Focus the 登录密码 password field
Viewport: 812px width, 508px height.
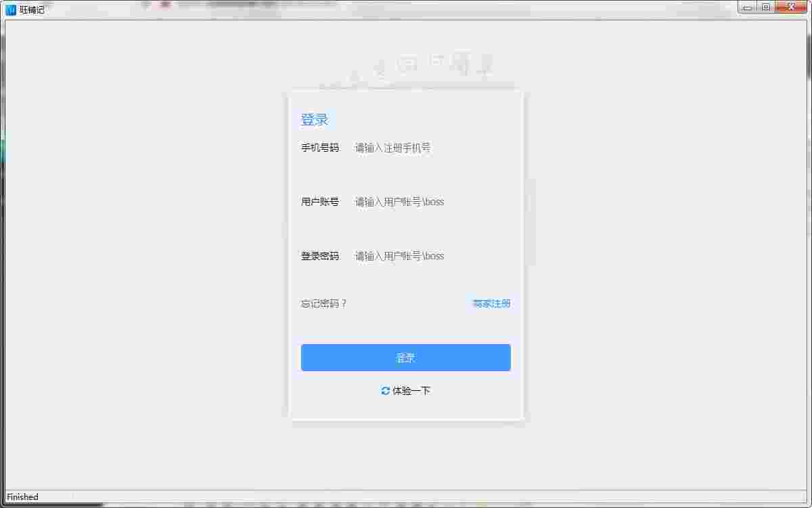tap(420, 256)
